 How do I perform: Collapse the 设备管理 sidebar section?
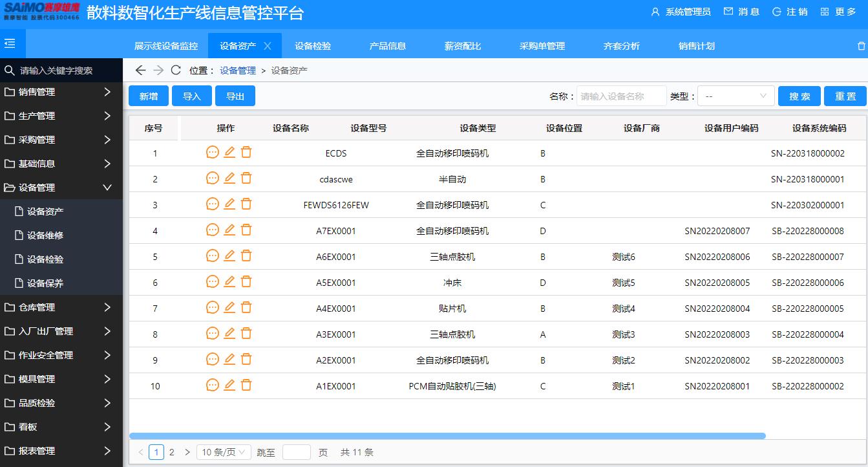tap(40, 187)
